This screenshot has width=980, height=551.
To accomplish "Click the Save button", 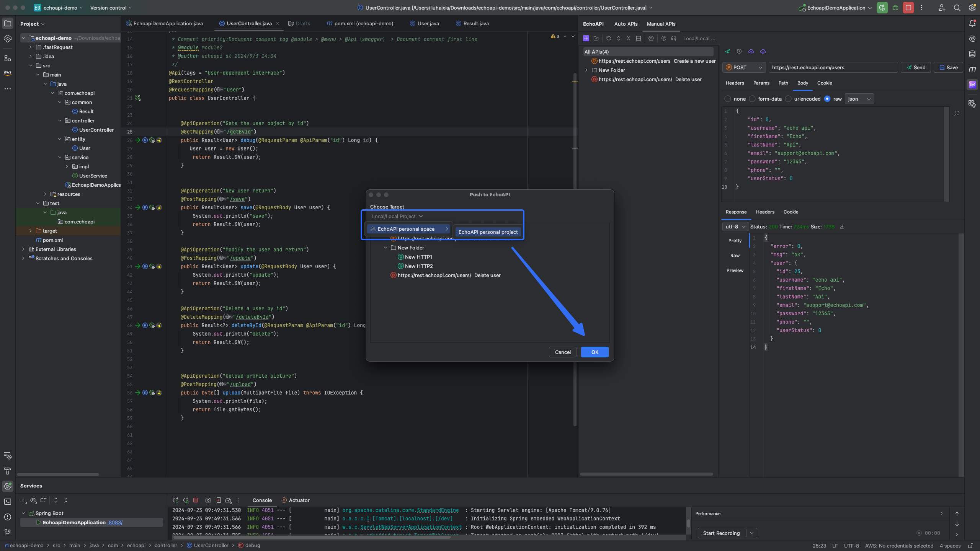I will 948,67.
